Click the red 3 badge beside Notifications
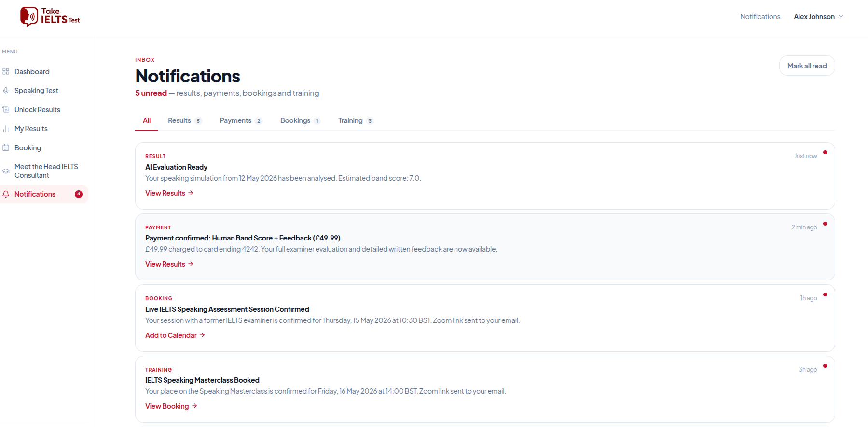The image size is (868, 427). tap(79, 194)
